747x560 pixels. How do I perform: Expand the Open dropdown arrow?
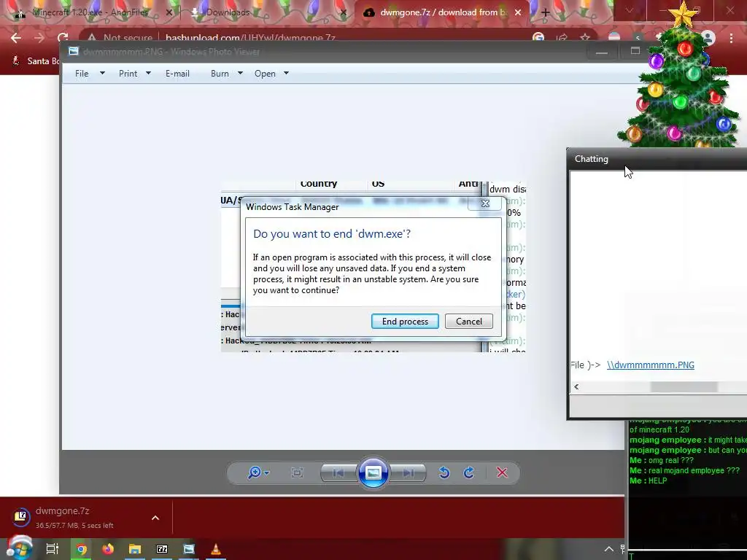click(x=286, y=74)
